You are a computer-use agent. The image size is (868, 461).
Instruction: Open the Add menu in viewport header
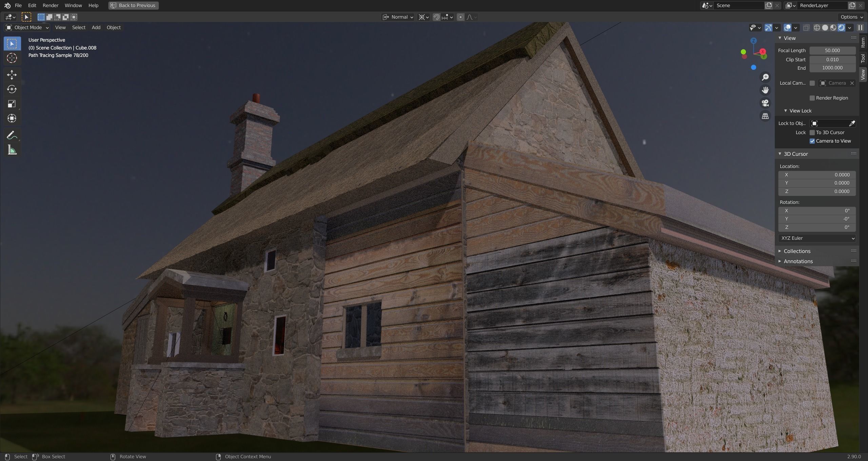(96, 27)
